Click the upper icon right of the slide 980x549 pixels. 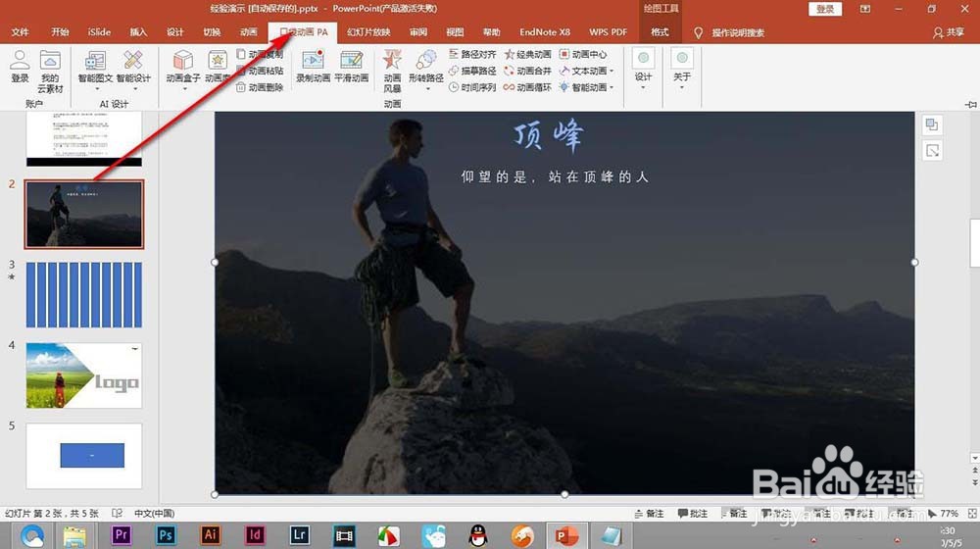932,125
